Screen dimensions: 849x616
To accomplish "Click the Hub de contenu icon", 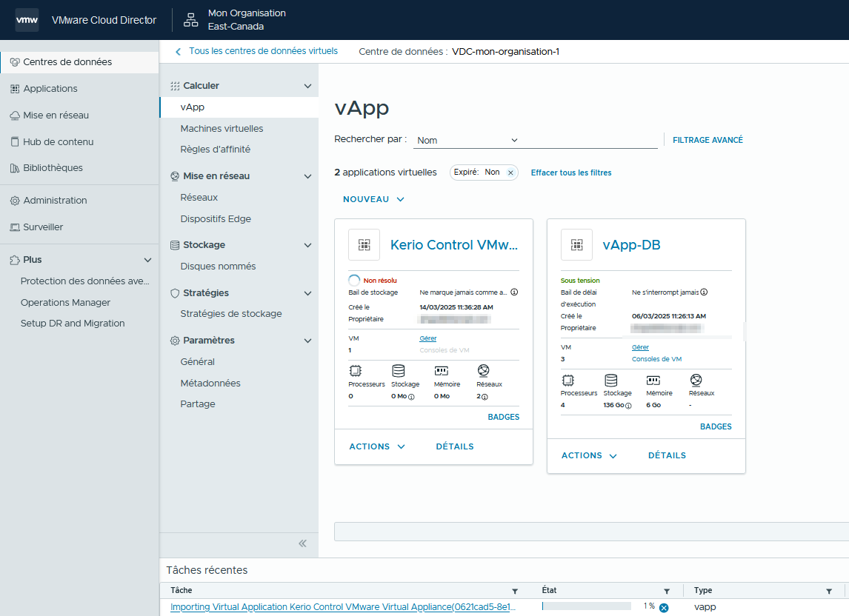I will click(x=15, y=142).
